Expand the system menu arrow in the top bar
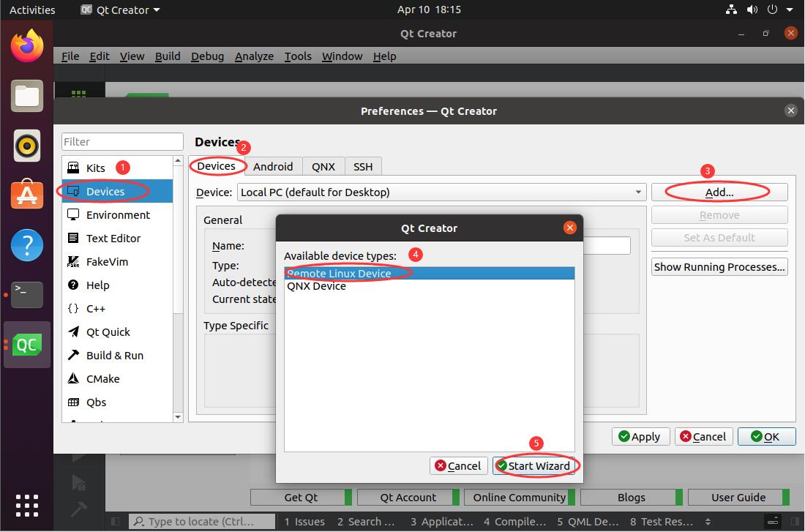This screenshot has height=532, width=805. point(790,10)
